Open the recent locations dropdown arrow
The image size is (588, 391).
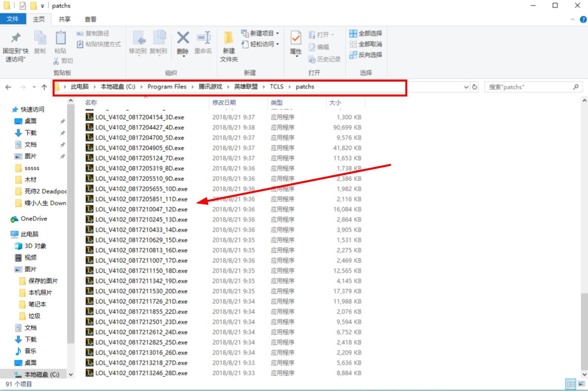[34, 87]
